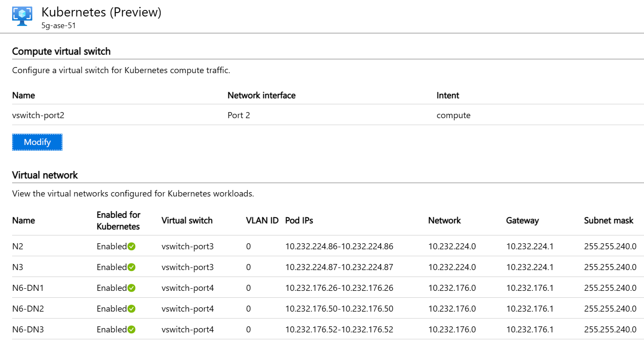Click the VLAN ID column header
This screenshot has width=644, height=351.
(x=262, y=220)
